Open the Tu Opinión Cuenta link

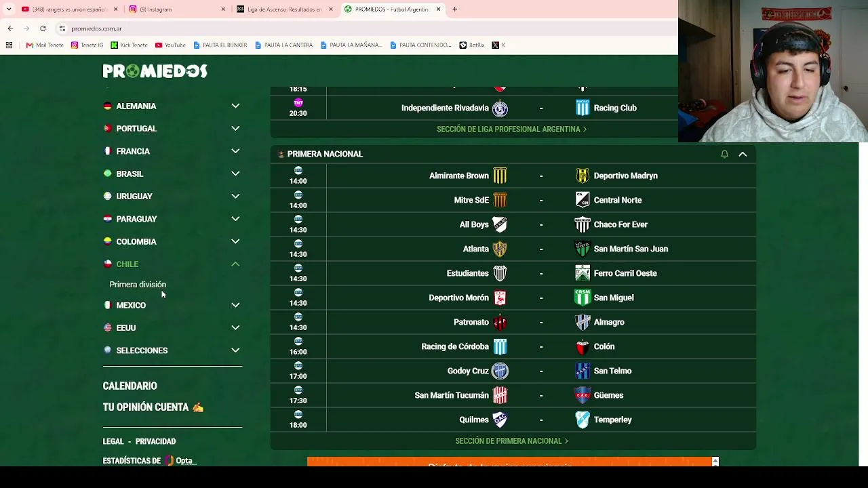pyautogui.click(x=153, y=407)
